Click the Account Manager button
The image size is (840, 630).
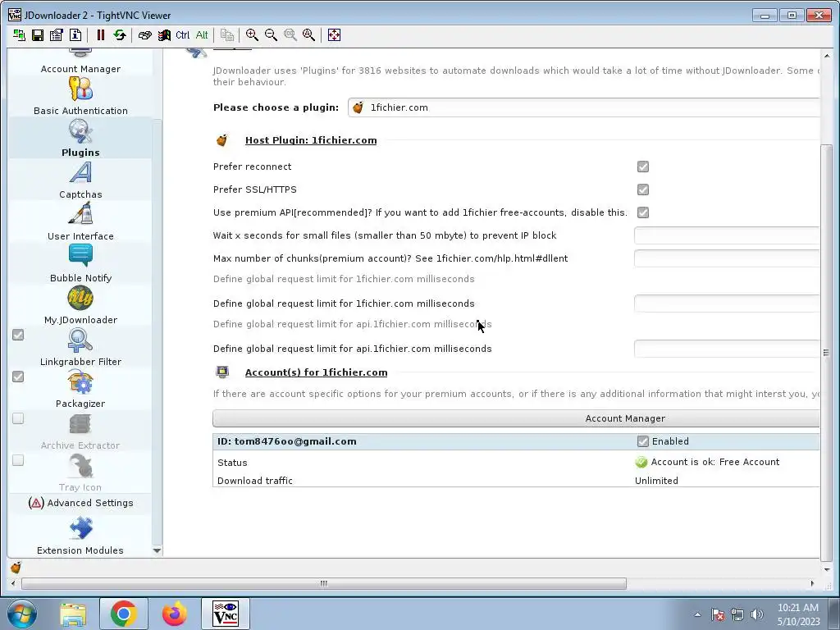[x=517, y=418]
